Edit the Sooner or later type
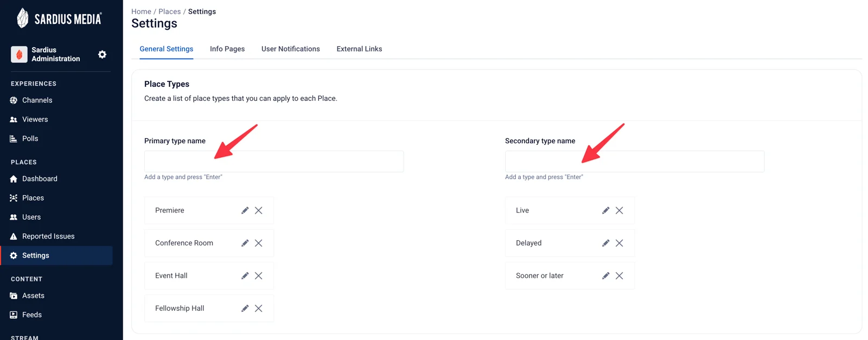This screenshot has width=868, height=340. [605, 275]
